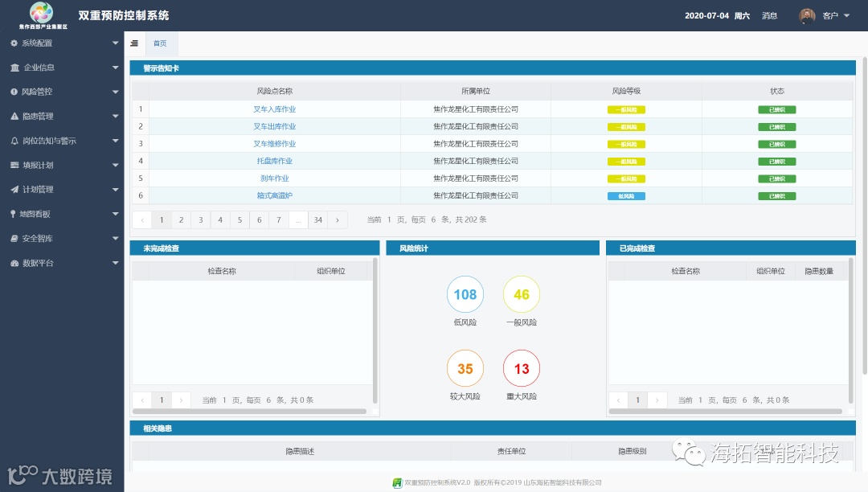This screenshot has height=492, width=868.
Task: Open the 托盘库作业 risk point link
Action: pyautogui.click(x=275, y=161)
